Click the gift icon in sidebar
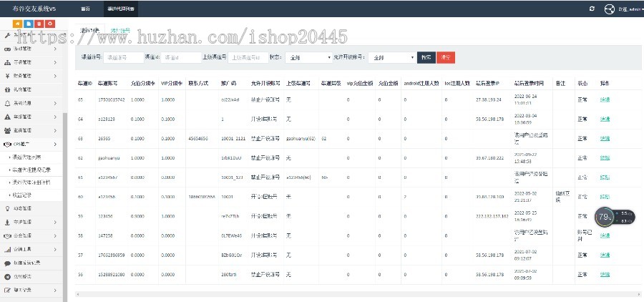Image resolution: width=644 pixels, height=302 pixels. pos(7,89)
